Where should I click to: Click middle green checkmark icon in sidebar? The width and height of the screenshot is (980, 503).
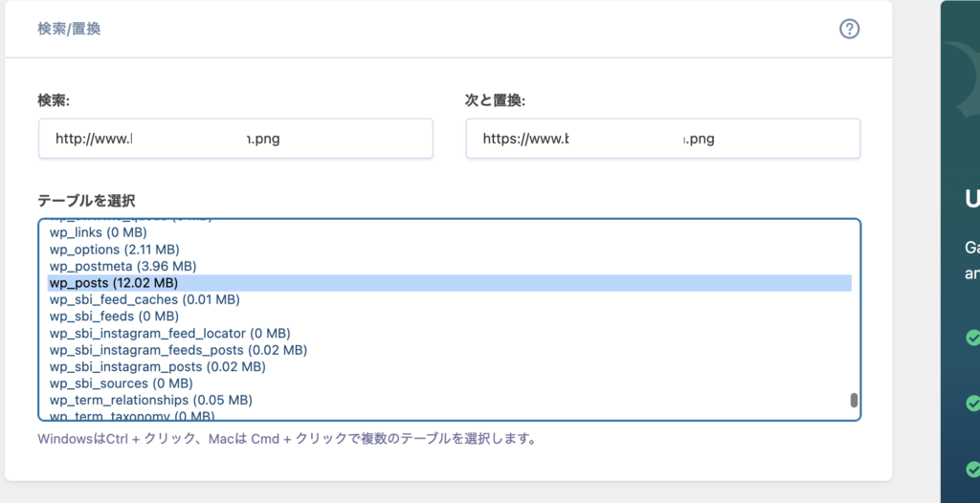click(972, 403)
